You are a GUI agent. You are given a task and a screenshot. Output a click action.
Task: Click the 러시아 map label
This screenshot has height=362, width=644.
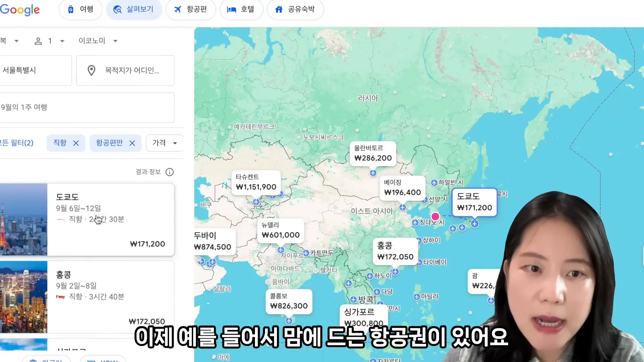click(368, 98)
